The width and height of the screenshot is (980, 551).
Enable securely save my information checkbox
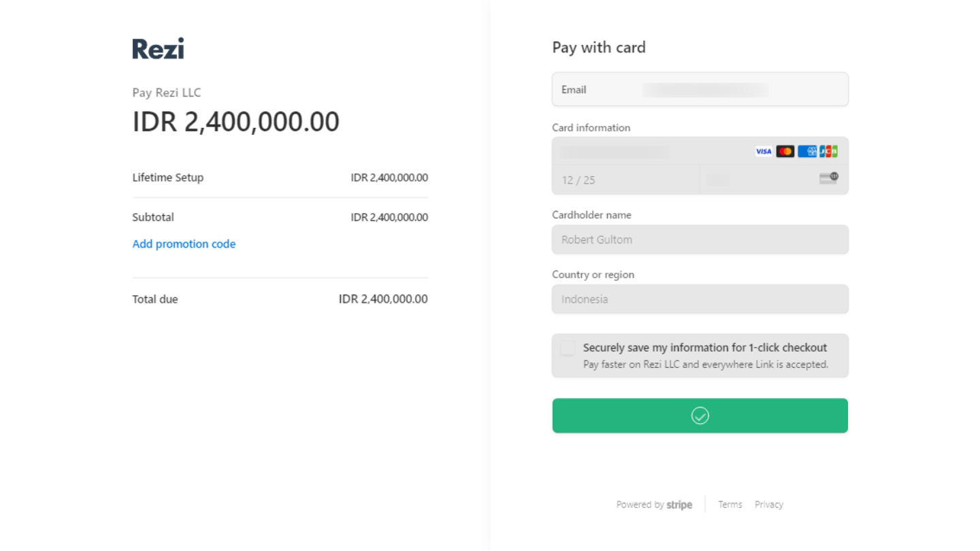568,348
